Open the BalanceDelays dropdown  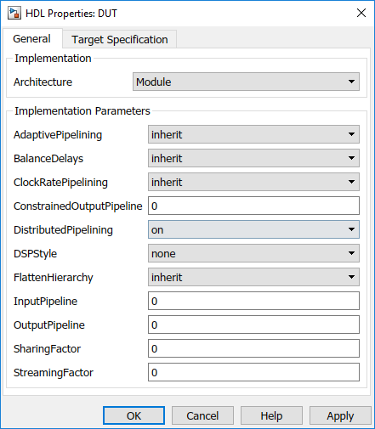coord(254,158)
